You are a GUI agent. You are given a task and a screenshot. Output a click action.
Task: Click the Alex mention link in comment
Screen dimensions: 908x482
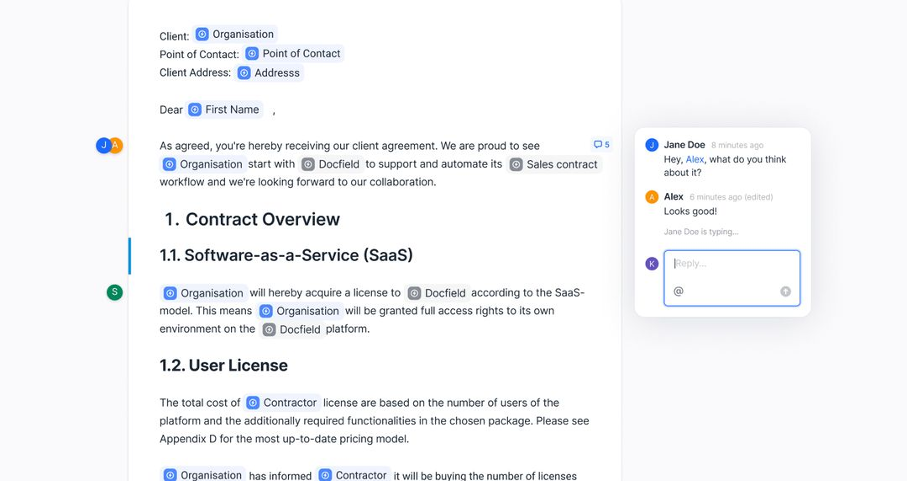tap(695, 159)
